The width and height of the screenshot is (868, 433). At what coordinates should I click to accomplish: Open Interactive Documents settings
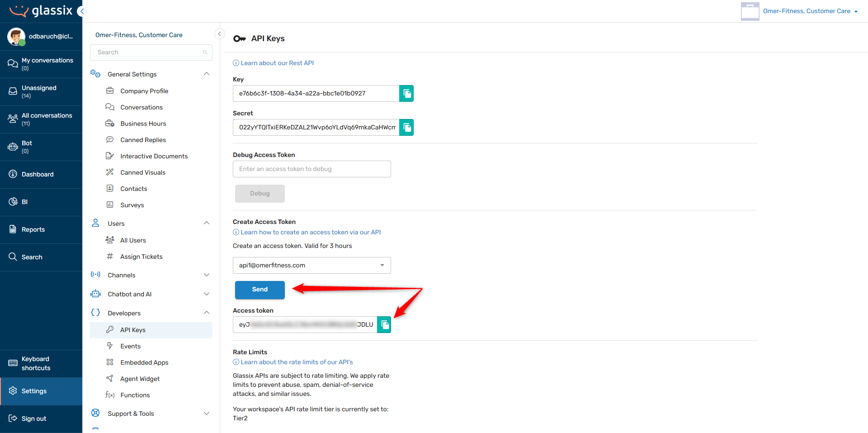pyautogui.click(x=151, y=156)
